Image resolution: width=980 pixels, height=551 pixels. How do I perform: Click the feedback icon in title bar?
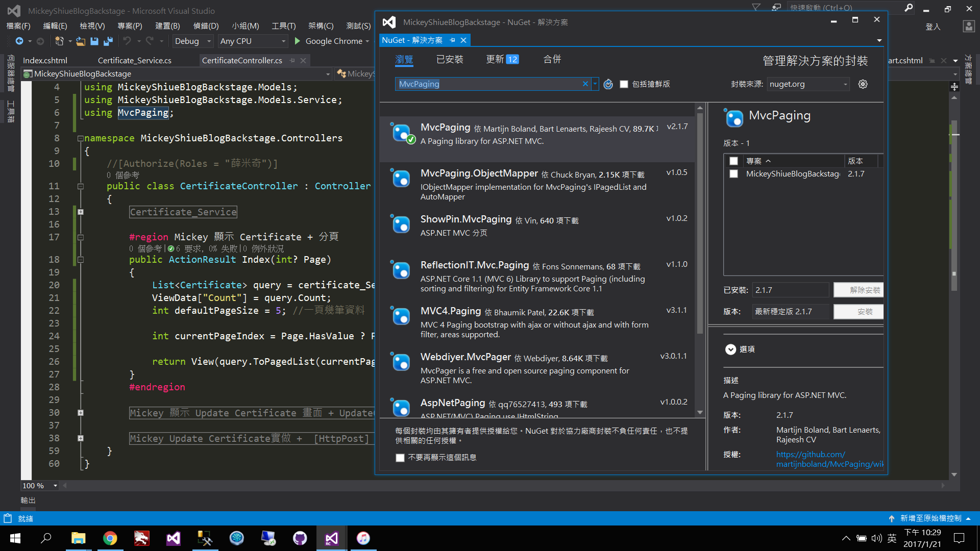tap(776, 7)
